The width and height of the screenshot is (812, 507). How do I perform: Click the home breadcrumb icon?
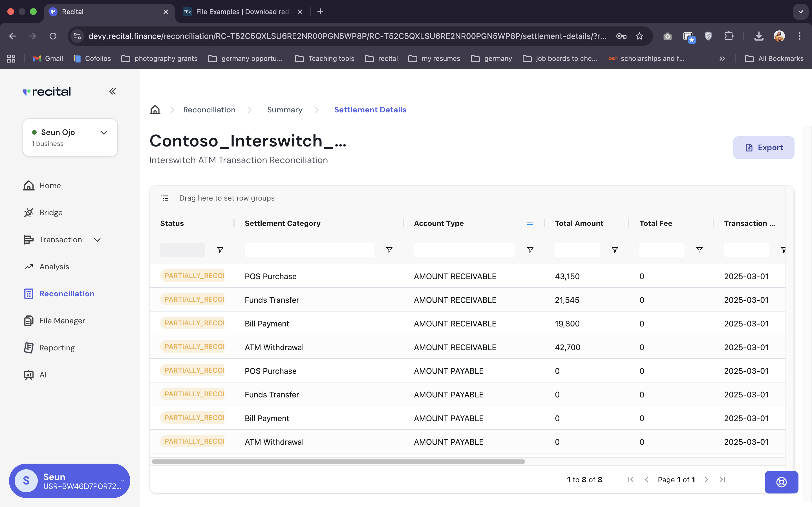pyautogui.click(x=155, y=110)
